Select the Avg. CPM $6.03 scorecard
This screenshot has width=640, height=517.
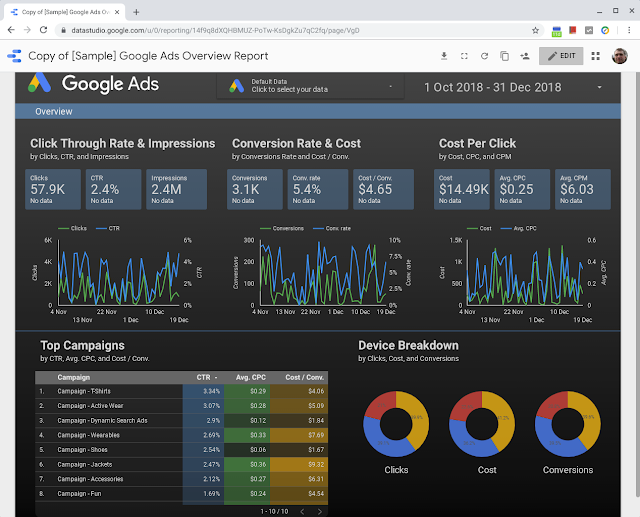click(583, 189)
